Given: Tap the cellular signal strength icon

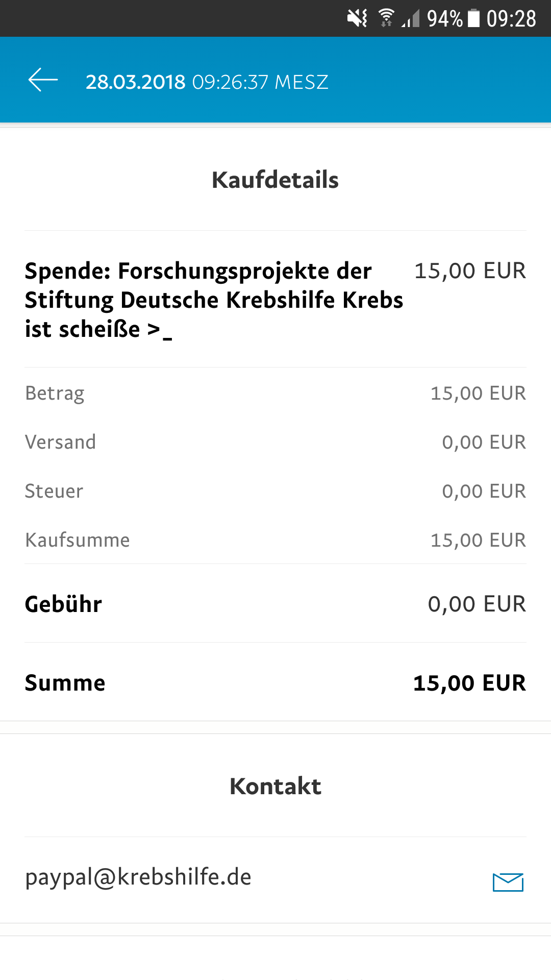Looking at the screenshot, I should [x=411, y=18].
